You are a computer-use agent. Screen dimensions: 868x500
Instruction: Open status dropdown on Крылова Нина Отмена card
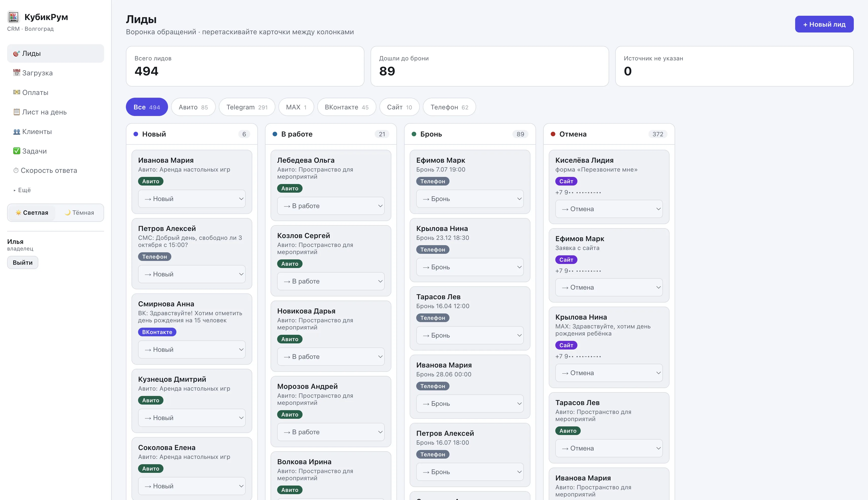609,373
